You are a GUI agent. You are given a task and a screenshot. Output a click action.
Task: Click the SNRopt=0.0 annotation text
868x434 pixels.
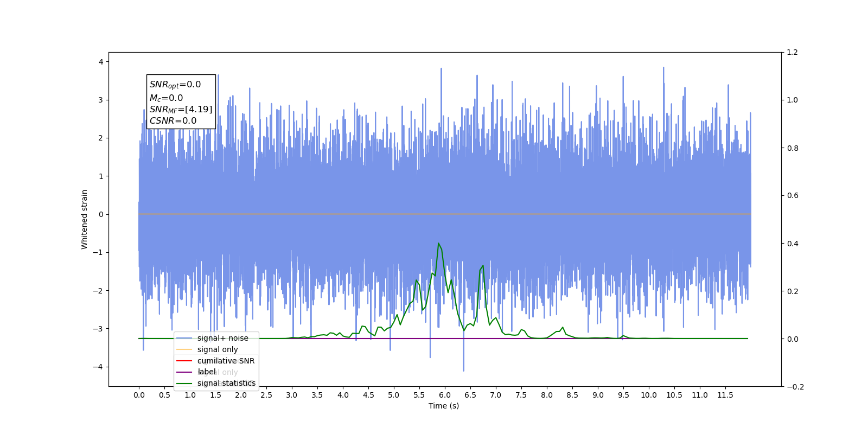click(x=175, y=85)
